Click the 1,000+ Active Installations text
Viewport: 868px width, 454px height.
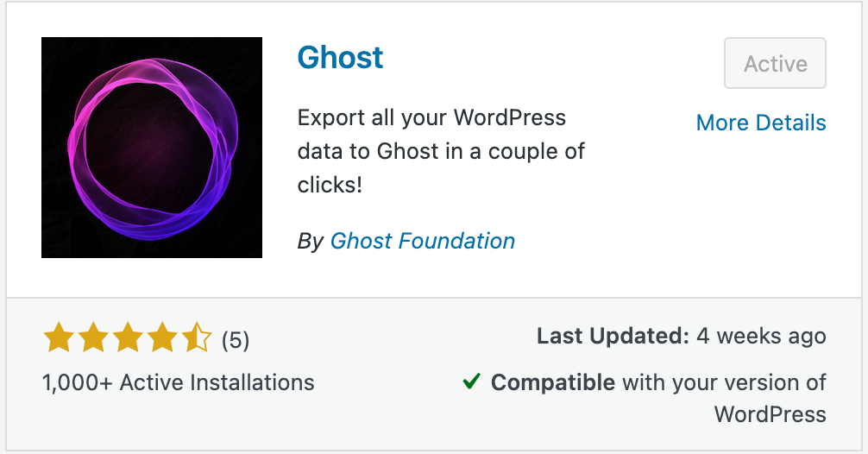(179, 382)
